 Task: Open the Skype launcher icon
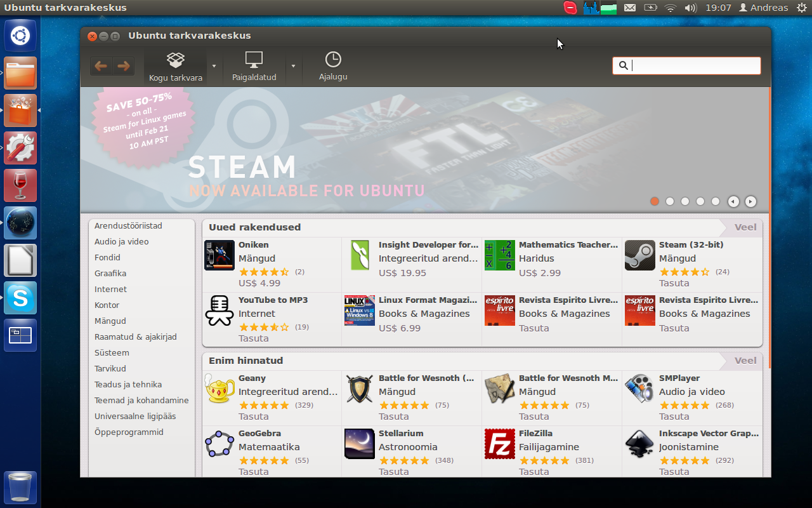[x=20, y=298]
